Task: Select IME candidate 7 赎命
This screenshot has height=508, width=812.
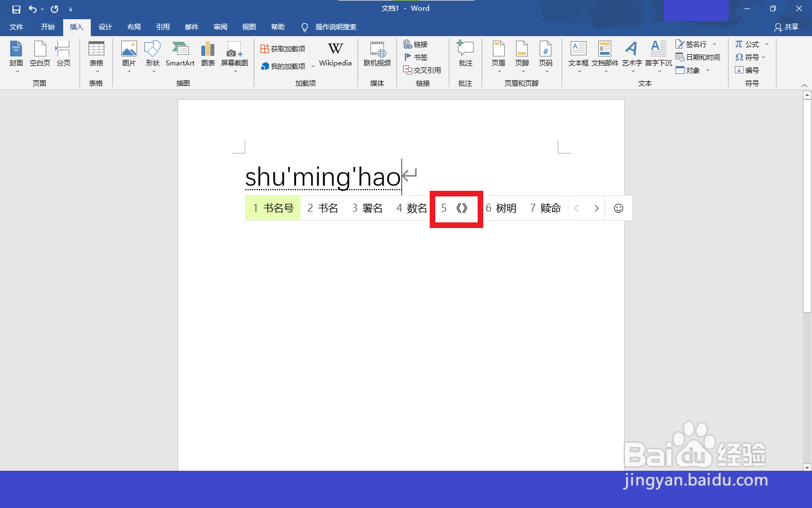Action: pos(546,208)
